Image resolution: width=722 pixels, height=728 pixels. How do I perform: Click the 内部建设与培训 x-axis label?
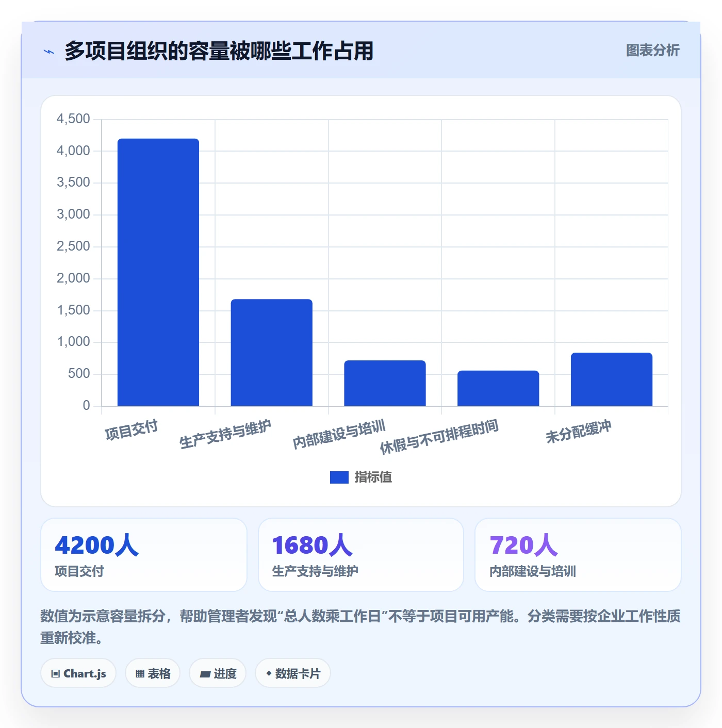coord(339,435)
